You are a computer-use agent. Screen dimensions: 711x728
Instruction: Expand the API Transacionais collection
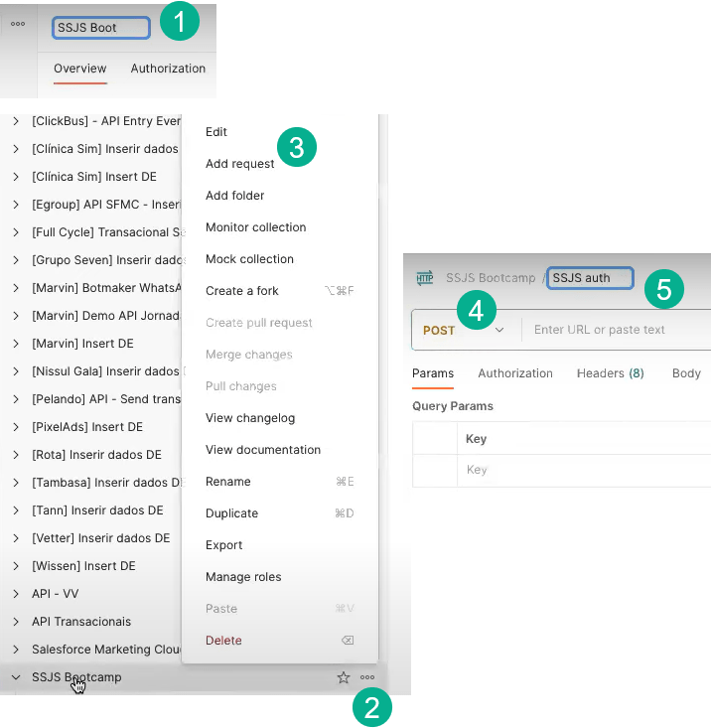[16, 622]
